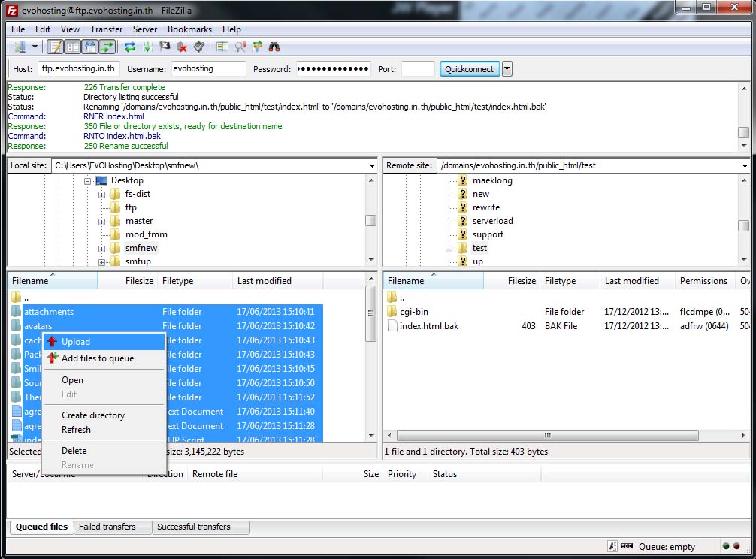Screen dimensions: 756x559
Task: Click the character set icon in status bar
Action: coord(612,546)
